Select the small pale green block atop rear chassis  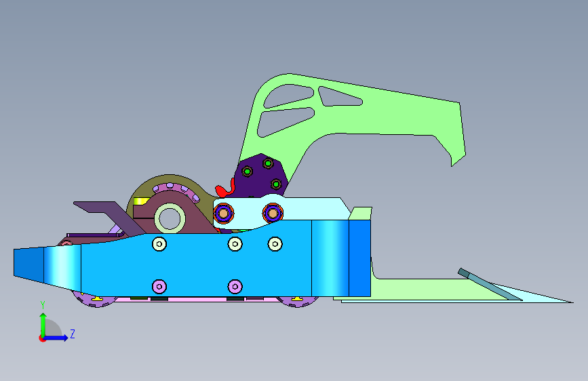coord(361,213)
